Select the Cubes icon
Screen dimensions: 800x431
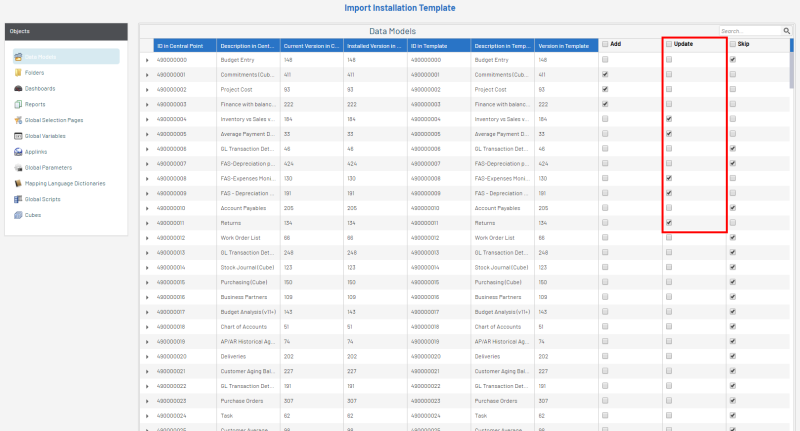pos(18,215)
